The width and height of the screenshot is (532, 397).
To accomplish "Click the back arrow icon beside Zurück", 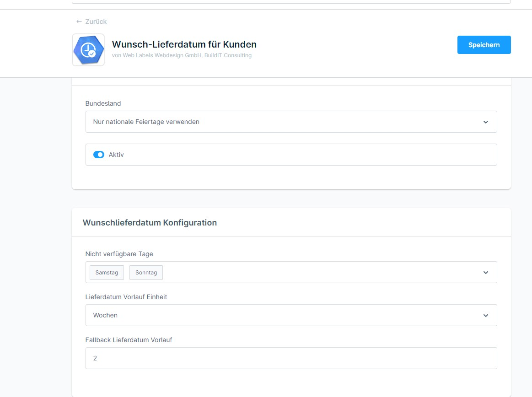I will click(79, 21).
